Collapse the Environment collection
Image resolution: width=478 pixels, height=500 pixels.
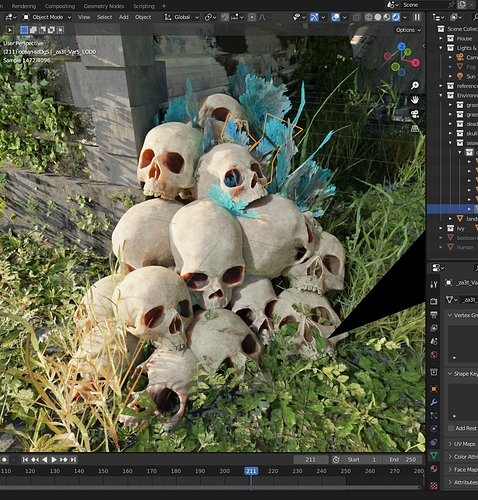click(x=441, y=95)
